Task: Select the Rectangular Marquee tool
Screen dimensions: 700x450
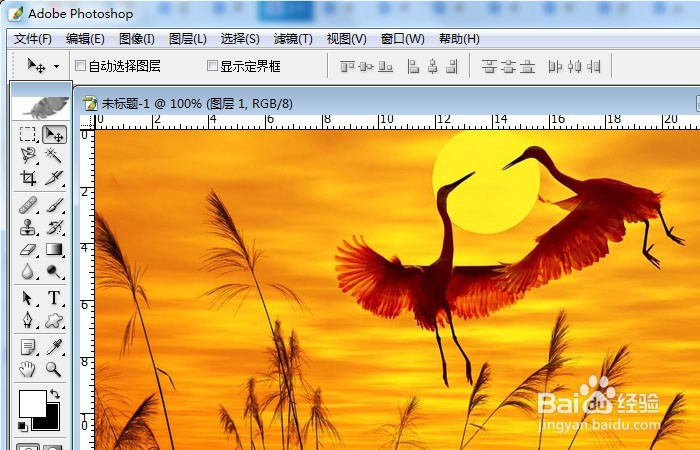Action: click(28, 134)
